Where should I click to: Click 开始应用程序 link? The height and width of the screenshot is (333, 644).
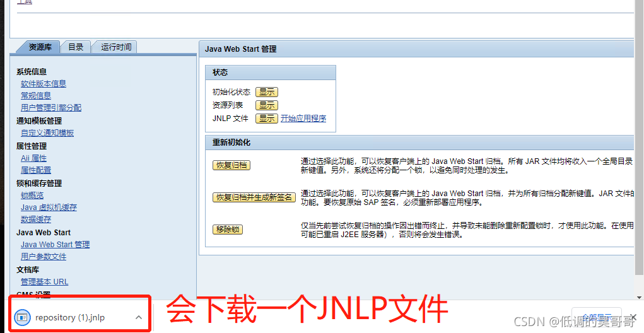click(x=303, y=119)
